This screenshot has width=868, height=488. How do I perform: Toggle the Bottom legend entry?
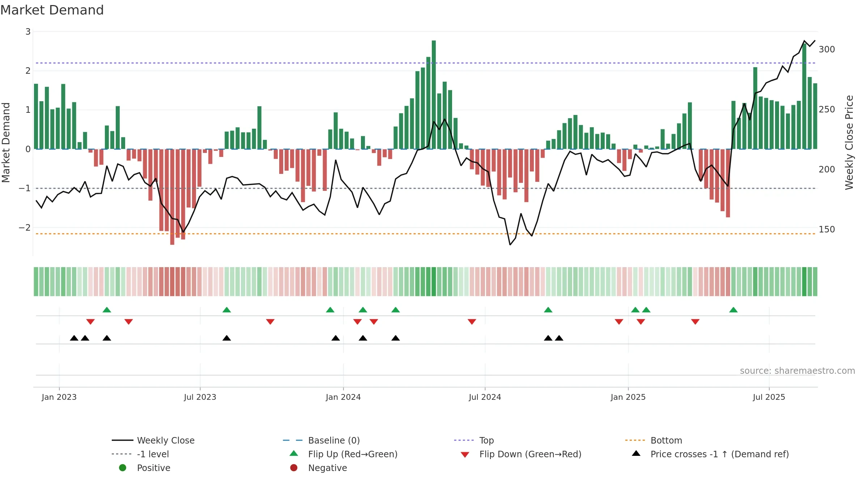tap(654, 440)
